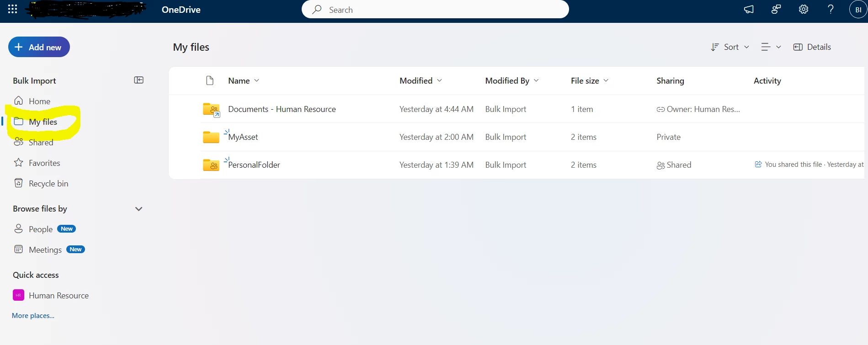Click Yesterday at 4:44 AM cell
The height and width of the screenshot is (345, 868).
tap(436, 109)
